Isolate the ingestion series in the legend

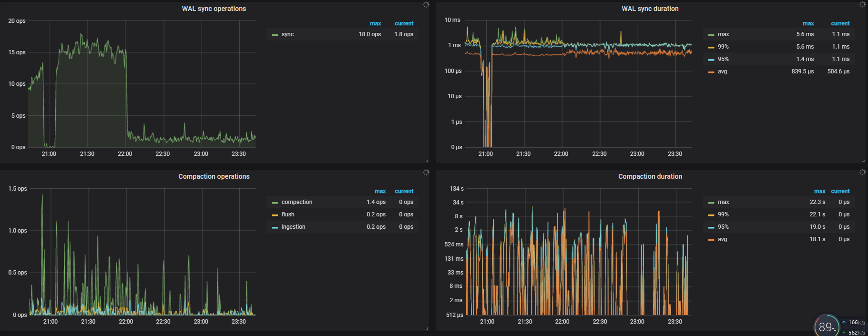pyautogui.click(x=293, y=227)
